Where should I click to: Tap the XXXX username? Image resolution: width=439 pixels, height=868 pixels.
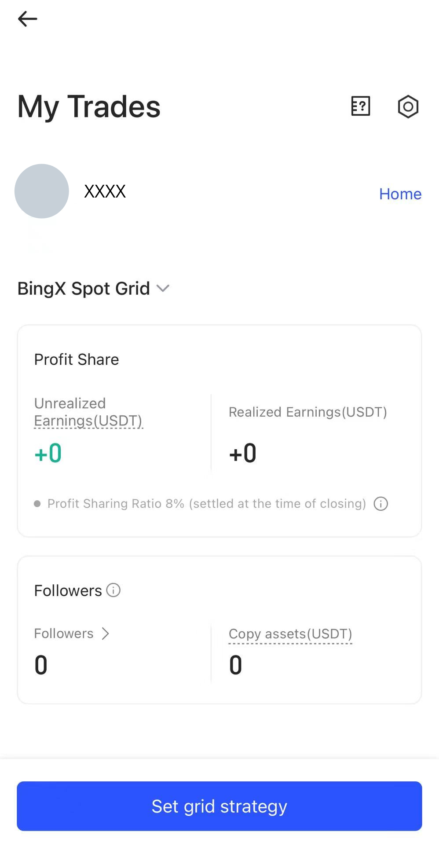(x=105, y=191)
